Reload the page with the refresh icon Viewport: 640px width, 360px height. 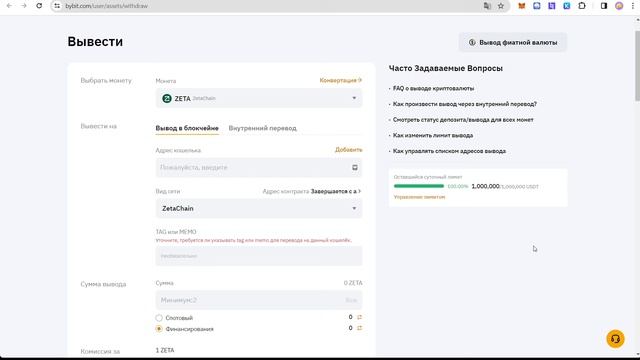click(x=39, y=6)
